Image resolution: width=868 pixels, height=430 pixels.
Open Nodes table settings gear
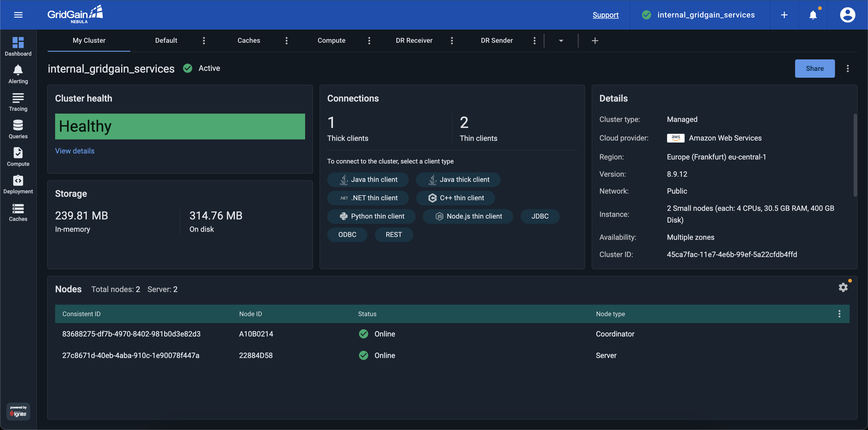pos(843,287)
